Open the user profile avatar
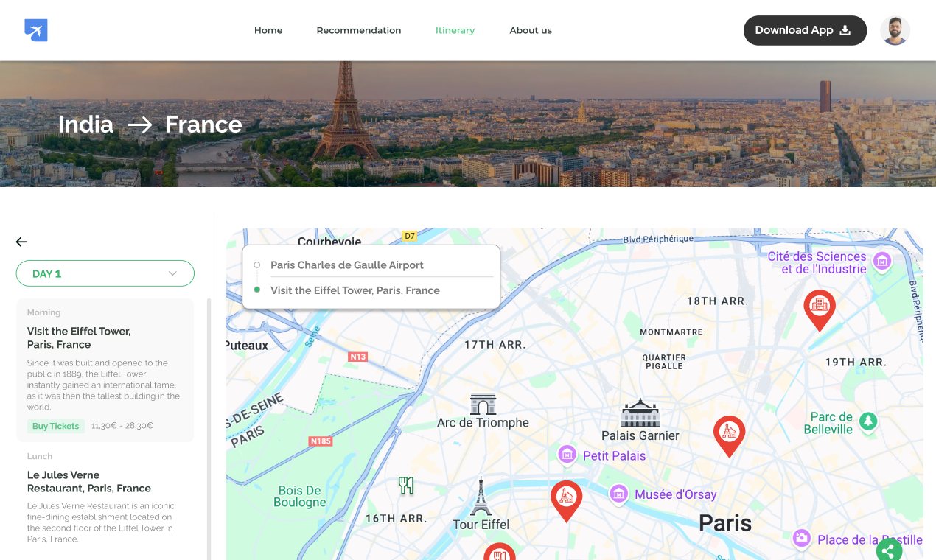Viewport: 936px width, 560px height. click(x=895, y=30)
